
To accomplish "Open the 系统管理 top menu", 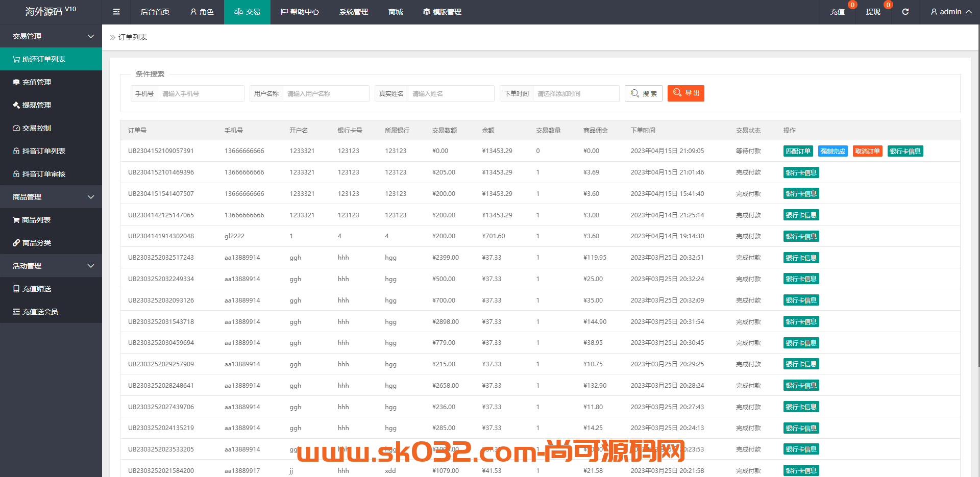I will pos(354,12).
